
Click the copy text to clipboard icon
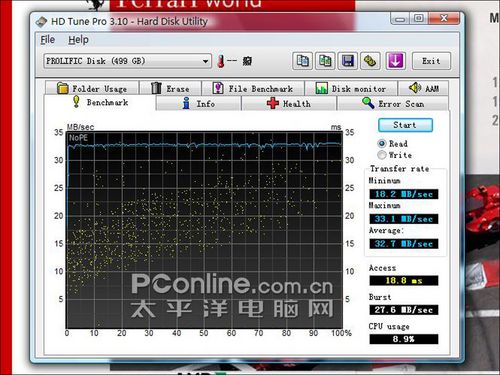tap(302, 61)
